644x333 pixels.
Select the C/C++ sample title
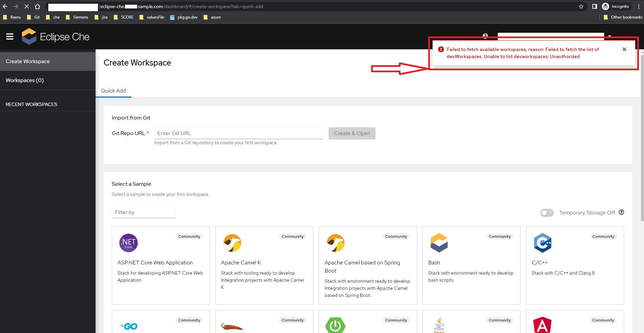coord(539,263)
